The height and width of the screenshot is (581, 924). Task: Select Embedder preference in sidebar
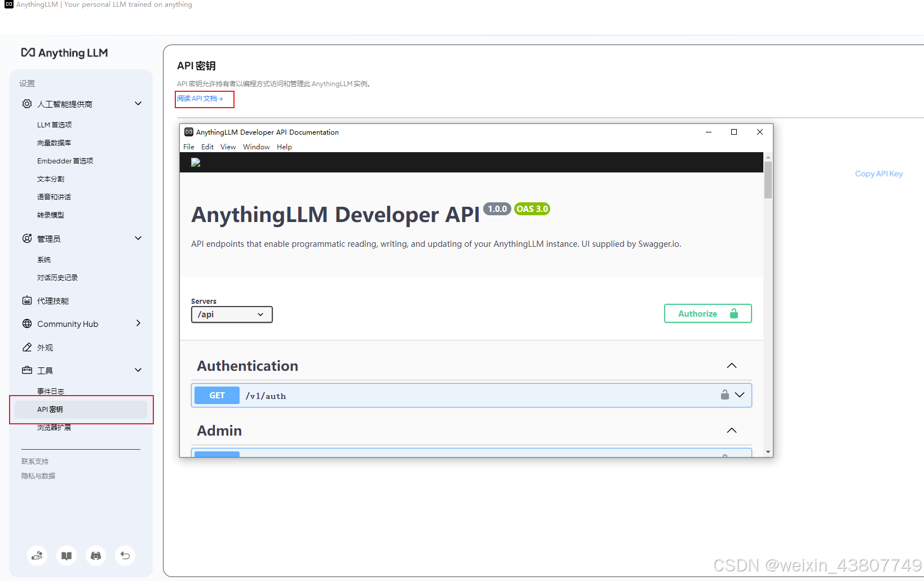[65, 161]
